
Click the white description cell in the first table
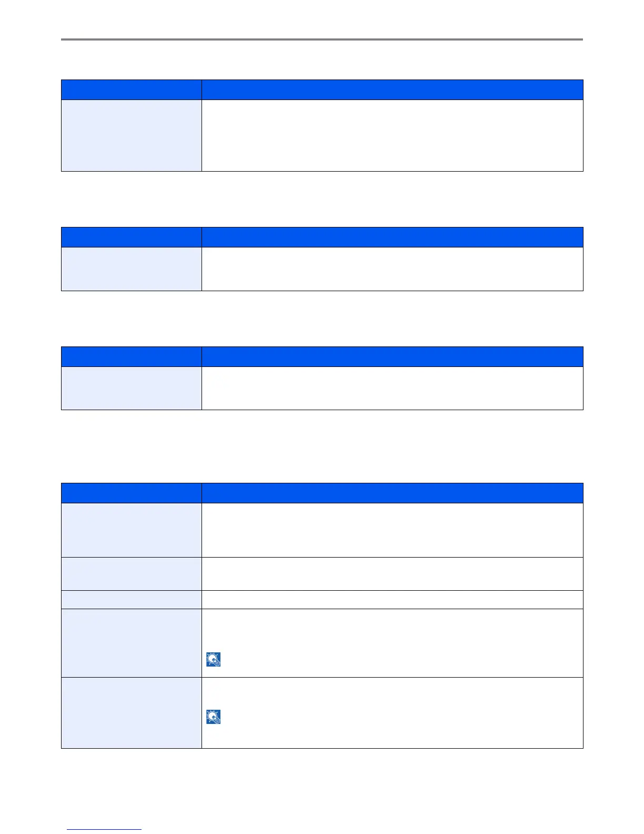(392, 135)
